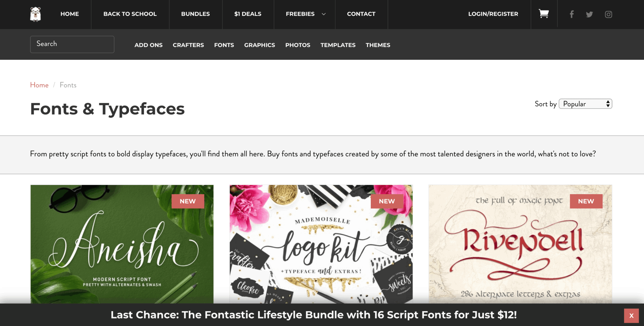Screen dimensions: 644x326
Task: Click the Home breadcrumb link
Action: (39, 85)
